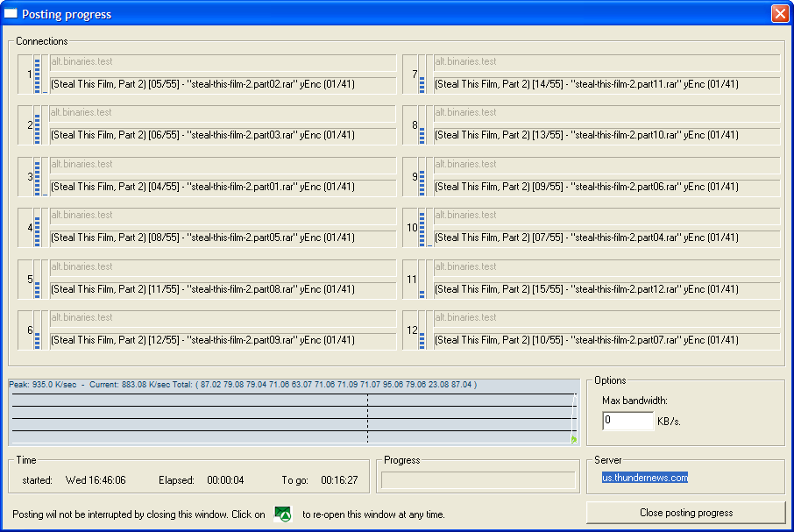Viewport: 794px width, 532px height.
Task: Click connection 3 subject part01.rar
Action: pos(223,188)
